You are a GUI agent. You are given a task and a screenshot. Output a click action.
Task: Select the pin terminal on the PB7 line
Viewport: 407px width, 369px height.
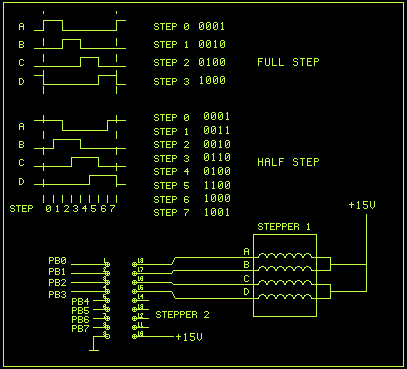(107, 327)
